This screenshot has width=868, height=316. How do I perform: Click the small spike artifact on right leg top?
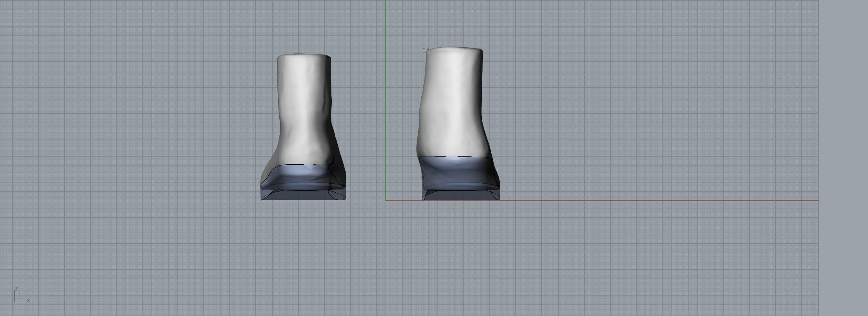click(425, 49)
